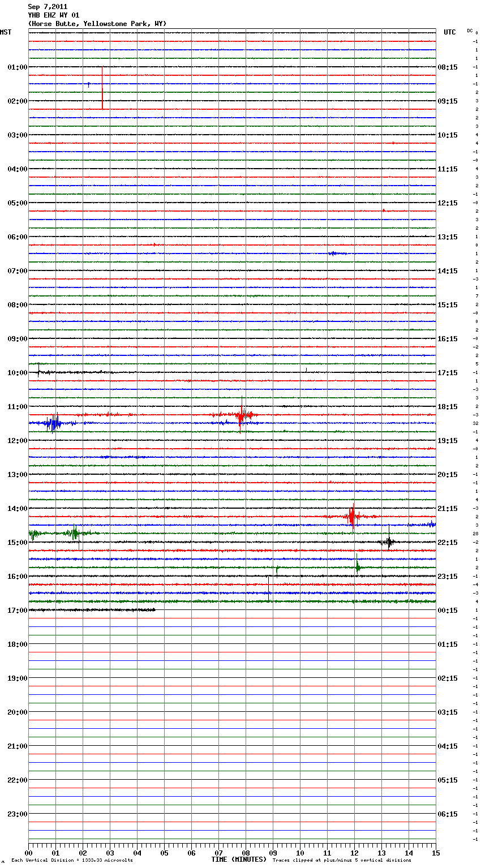Click the 'DC' column heading
481x868 pixels.
pyautogui.click(x=470, y=31)
